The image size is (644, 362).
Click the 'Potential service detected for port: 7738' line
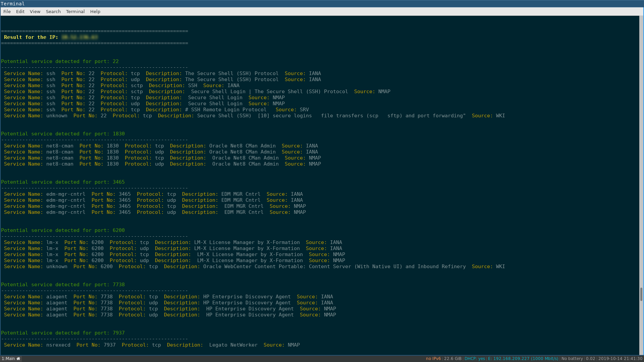(63, 285)
